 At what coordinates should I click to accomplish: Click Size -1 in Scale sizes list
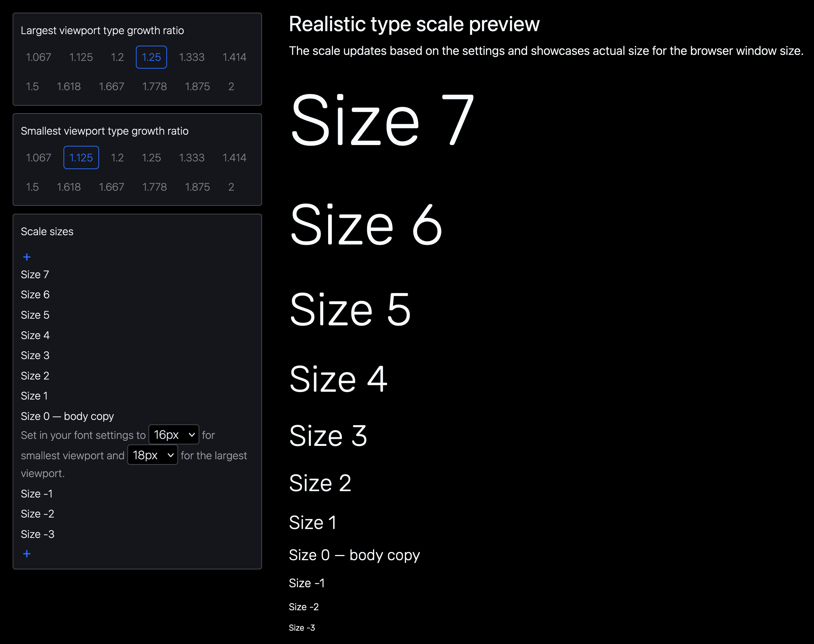point(37,494)
